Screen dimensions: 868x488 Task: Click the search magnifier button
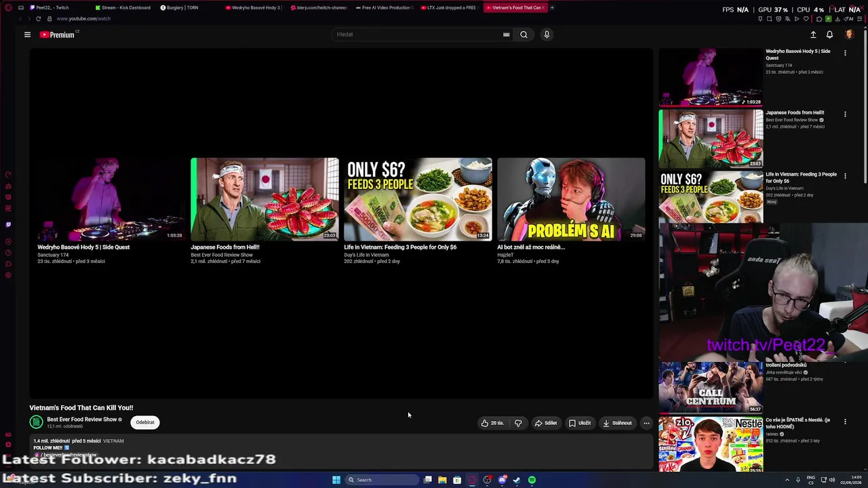click(x=524, y=35)
